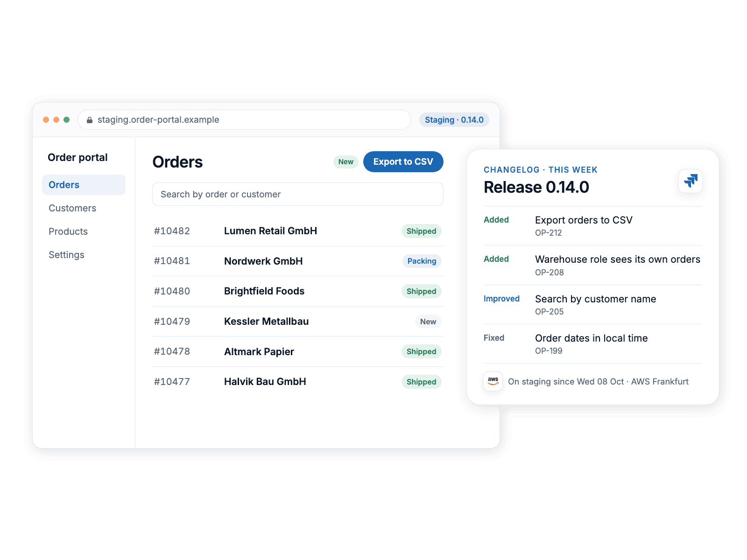The height and width of the screenshot is (560, 747).
Task: Click the Export to CSV button
Action: (403, 161)
